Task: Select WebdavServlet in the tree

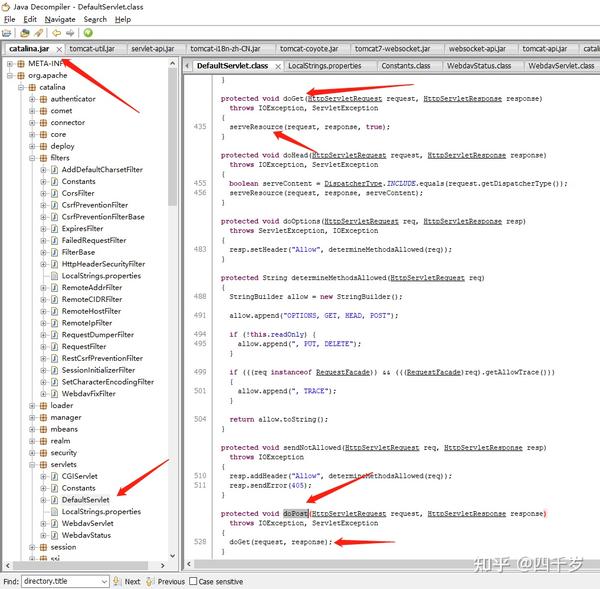Action: click(88, 524)
